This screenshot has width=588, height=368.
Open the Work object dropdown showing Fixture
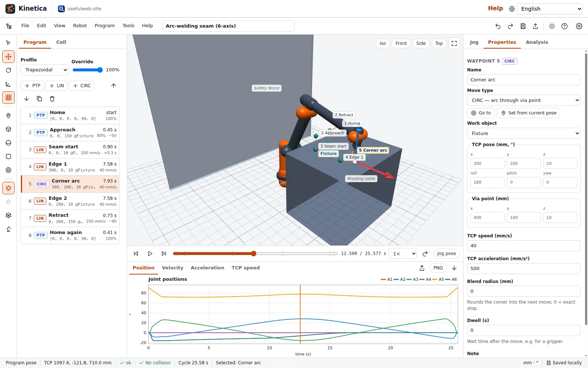click(x=524, y=133)
